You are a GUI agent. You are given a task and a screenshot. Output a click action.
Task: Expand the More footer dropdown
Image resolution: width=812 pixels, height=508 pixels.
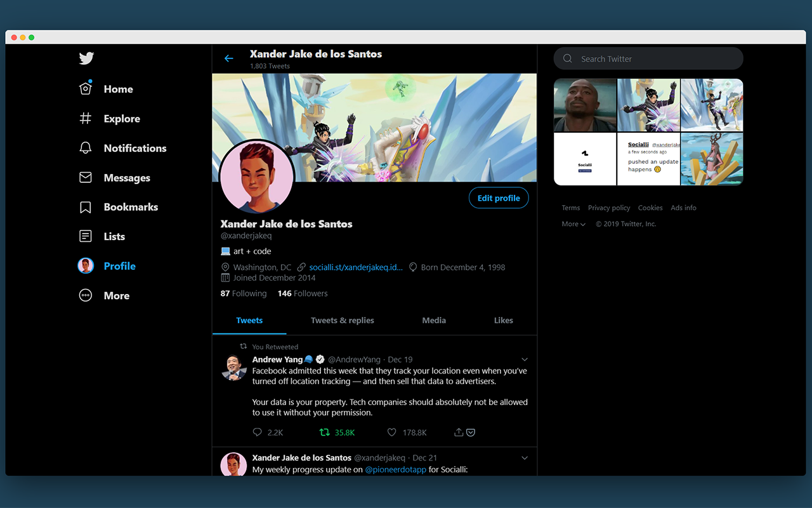pos(573,224)
